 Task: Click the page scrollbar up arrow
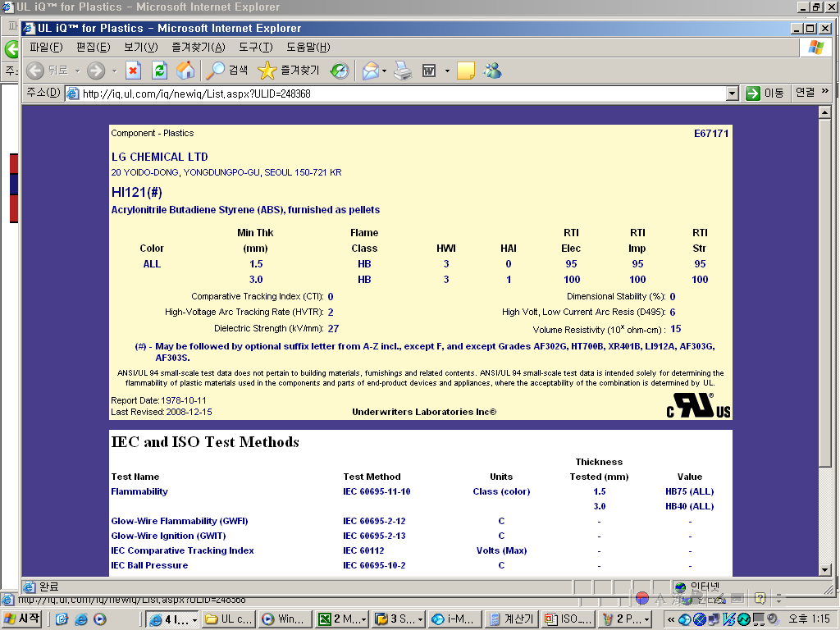(x=825, y=112)
